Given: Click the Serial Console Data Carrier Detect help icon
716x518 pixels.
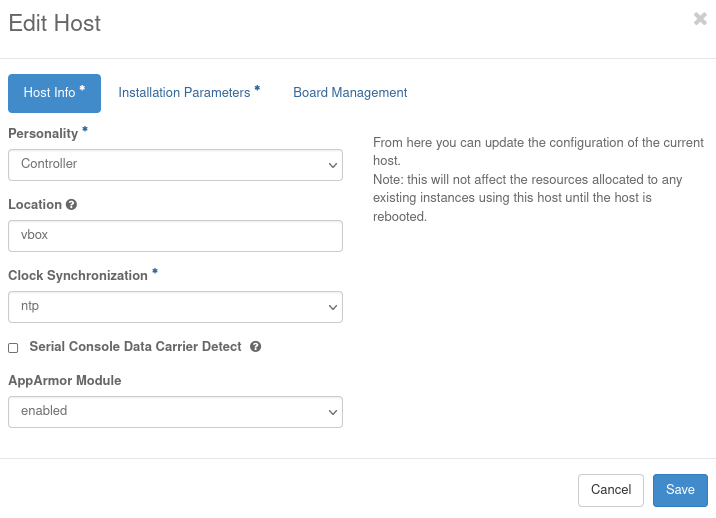Looking at the screenshot, I should tap(255, 347).
